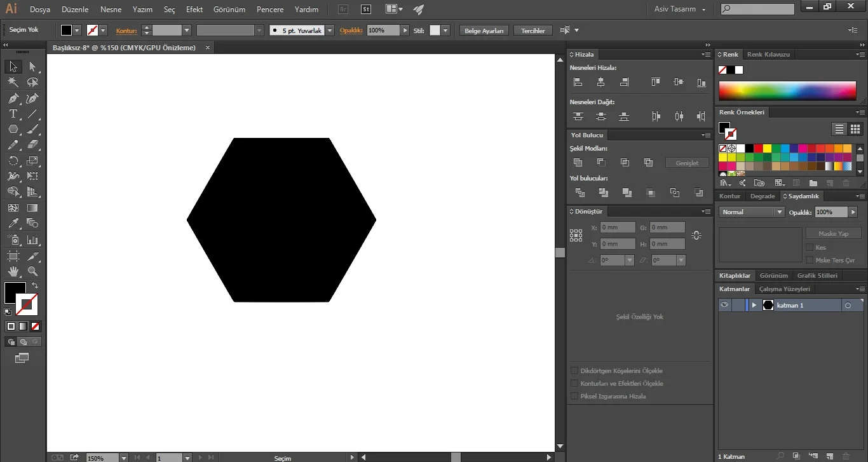Activate the Zoom tool
The image size is (868, 462).
coord(32,271)
